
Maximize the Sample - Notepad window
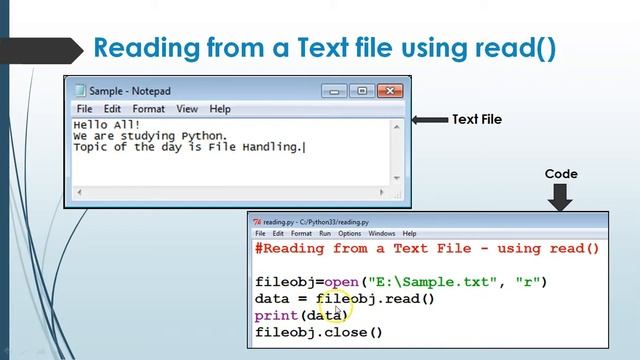(x=362, y=91)
